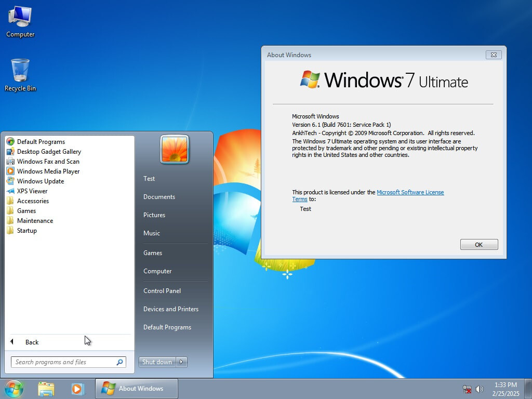Click the Shut down button

(x=157, y=362)
